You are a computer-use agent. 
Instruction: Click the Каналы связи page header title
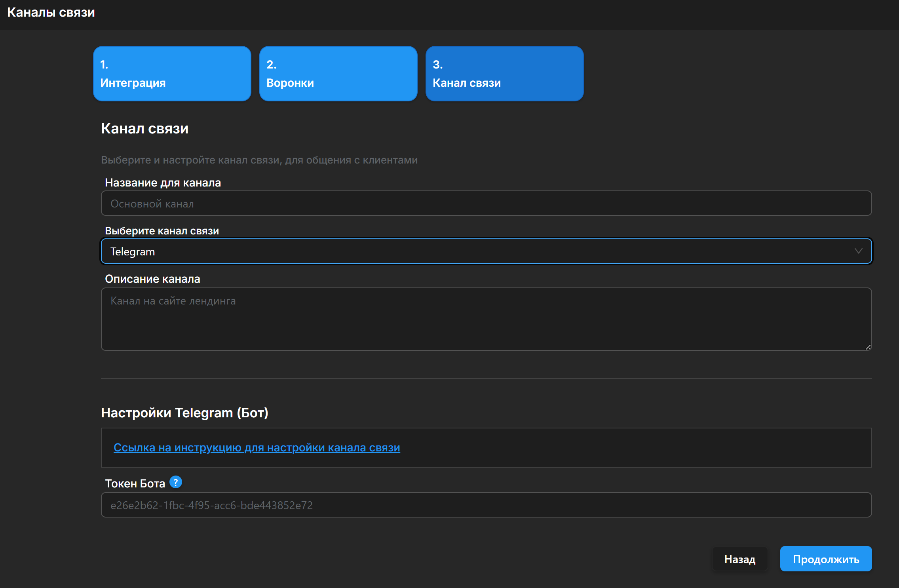[51, 12]
